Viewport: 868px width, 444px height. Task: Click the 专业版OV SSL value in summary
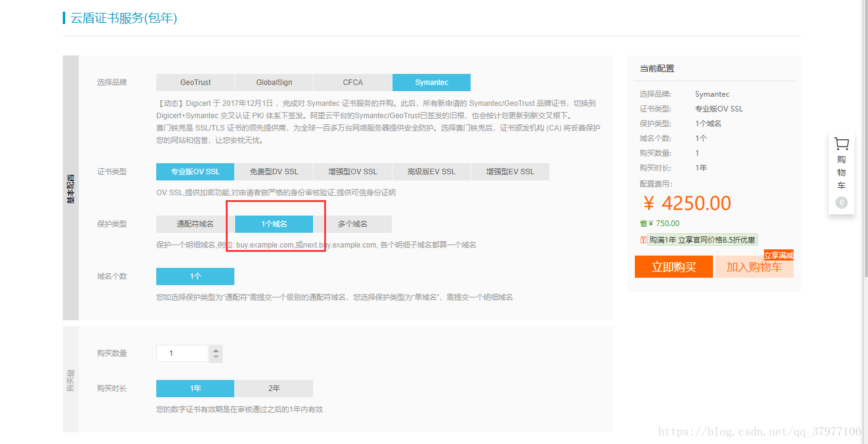719,109
